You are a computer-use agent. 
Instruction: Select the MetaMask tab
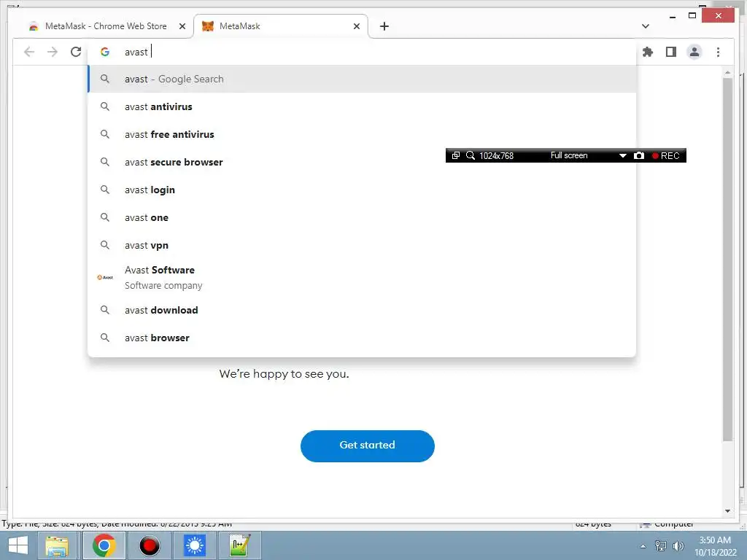click(x=281, y=26)
